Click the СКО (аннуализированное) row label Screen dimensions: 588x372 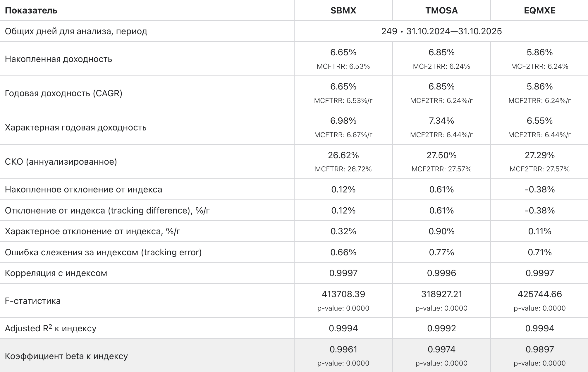(x=61, y=162)
